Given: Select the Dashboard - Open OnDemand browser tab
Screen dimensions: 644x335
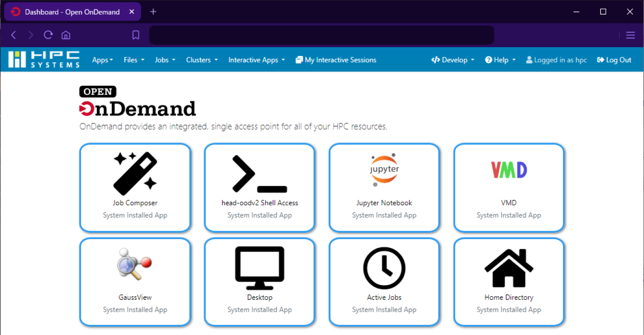Looking at the screenshot, I should tap(73, 12).
